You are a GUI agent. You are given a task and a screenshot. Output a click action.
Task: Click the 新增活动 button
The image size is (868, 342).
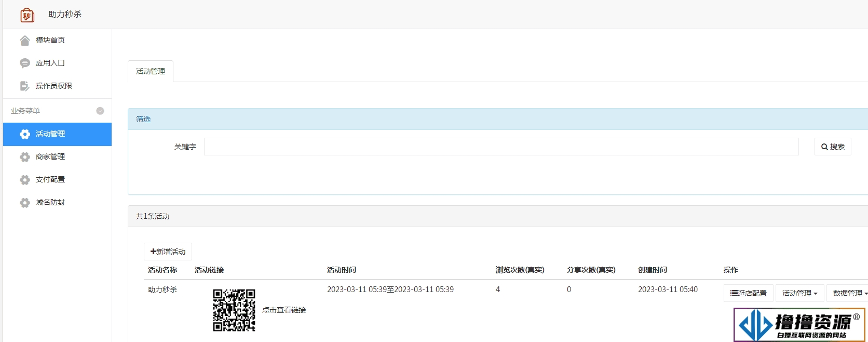pyautogui.click(x=168, y=252)
